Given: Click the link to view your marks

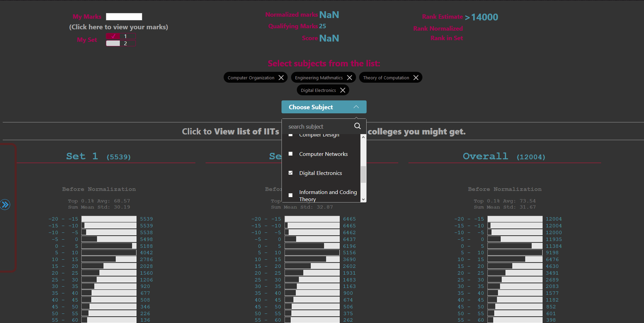Looking at the screenshot, I should (x=118, y=27).
